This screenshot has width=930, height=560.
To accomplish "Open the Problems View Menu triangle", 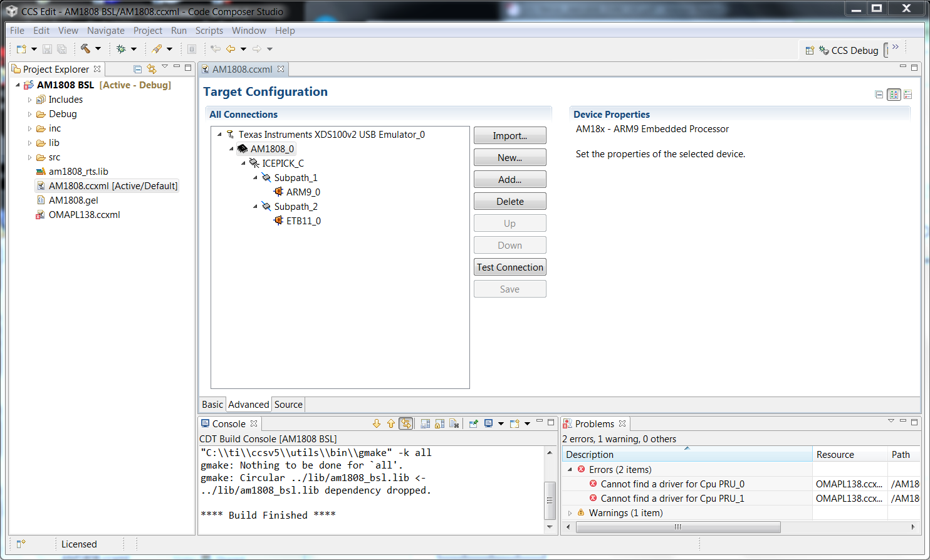I will pos(891,421).
